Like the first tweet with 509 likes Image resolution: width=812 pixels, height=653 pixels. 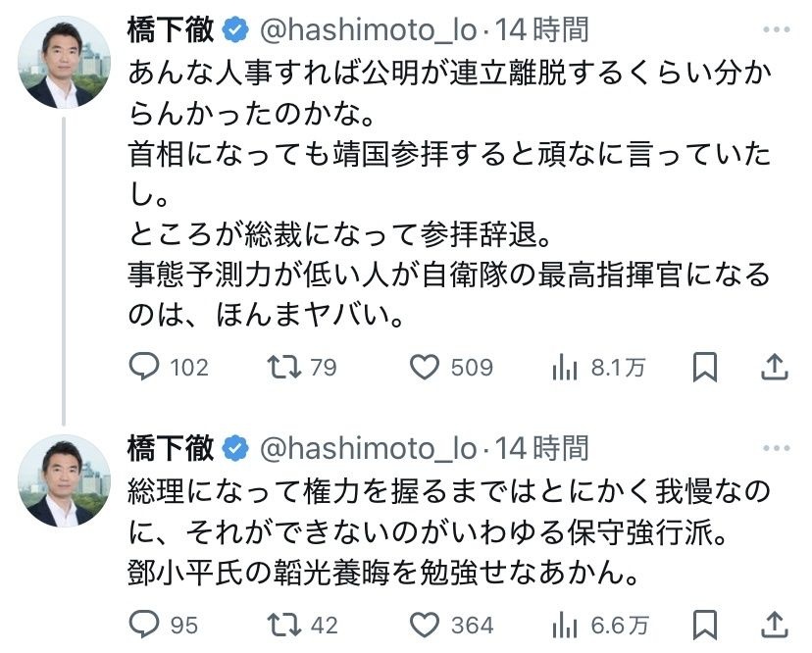424,367
